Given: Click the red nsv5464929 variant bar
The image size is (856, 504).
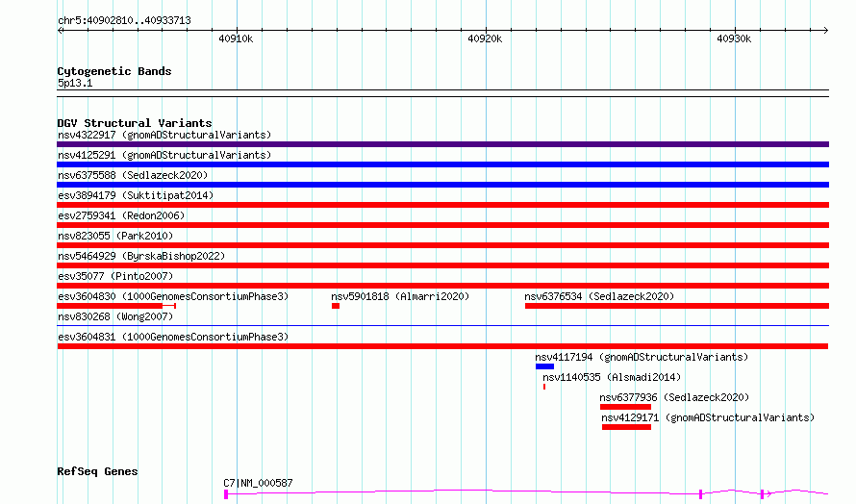Looking at the screenshot, I should [442, 265].
